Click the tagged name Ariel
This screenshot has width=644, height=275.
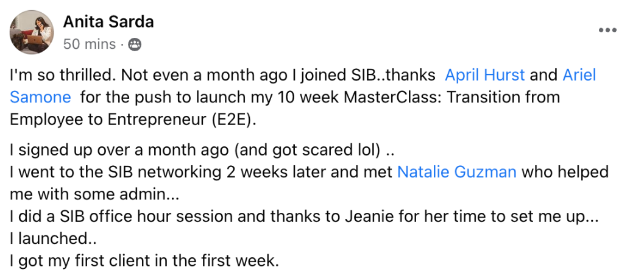click(x=579, y=75)
